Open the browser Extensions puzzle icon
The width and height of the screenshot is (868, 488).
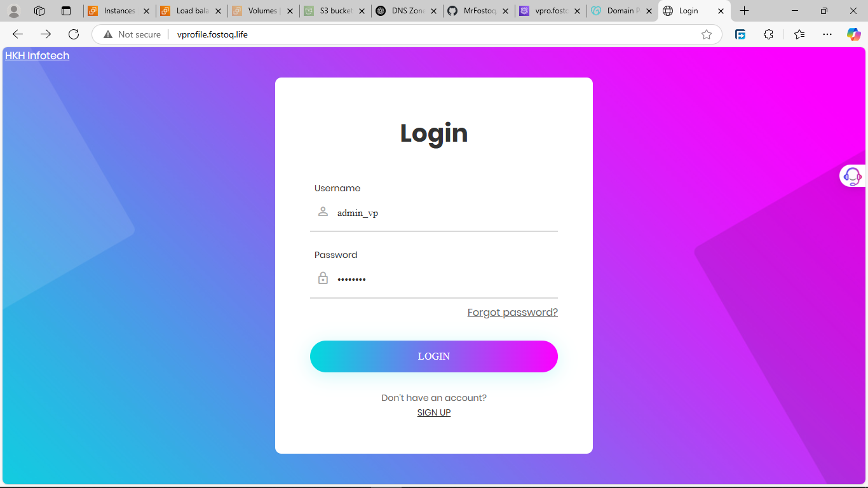pyautogui.click(x=768, y=34)
